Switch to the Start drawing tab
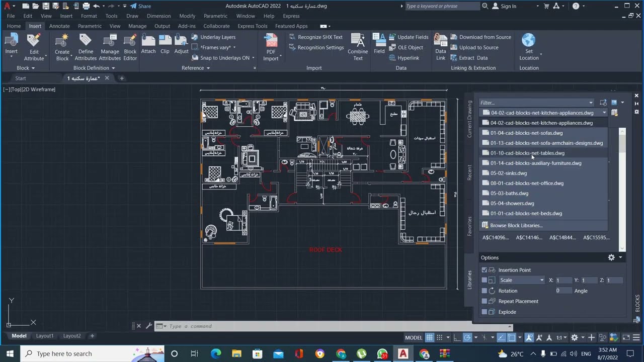Image resolution: width=644 pixels, height=362 pixels. 21,78
